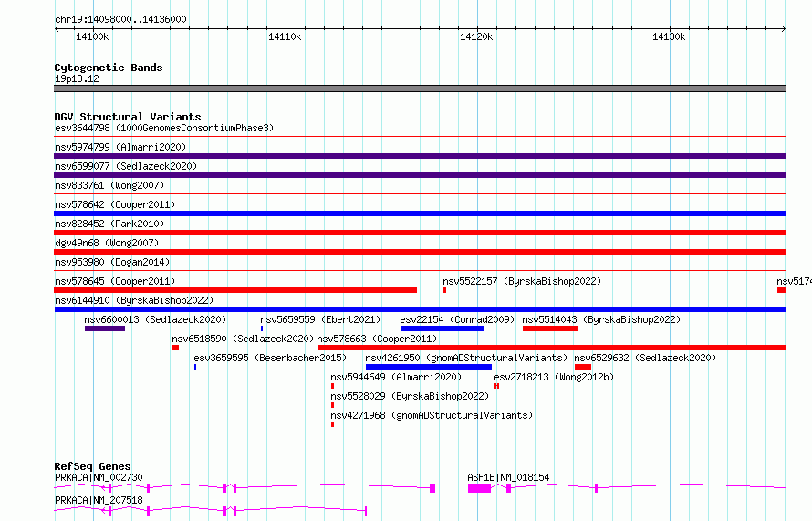Click the nsv578645 Cooper2011 red bar
The image size is (812, 521).
[235, 290]
